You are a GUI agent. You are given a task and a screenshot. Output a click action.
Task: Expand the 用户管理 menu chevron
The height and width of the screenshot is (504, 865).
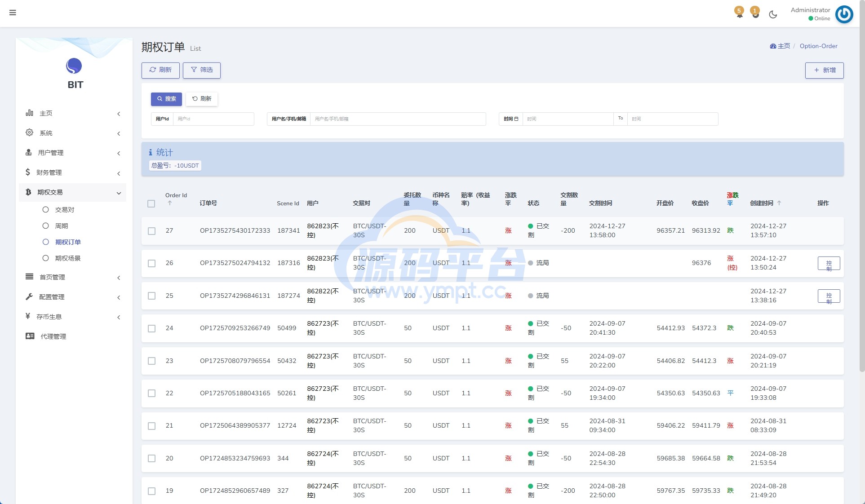[119, 153]
